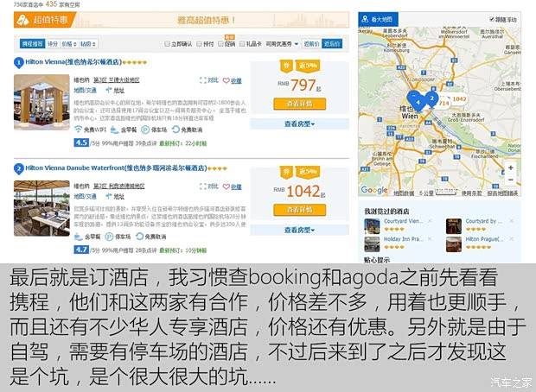This screenshot has height=392, width=536.
Task: Click 地址 signpost icon for Danube Waterfront
Action: pos(109,196)
